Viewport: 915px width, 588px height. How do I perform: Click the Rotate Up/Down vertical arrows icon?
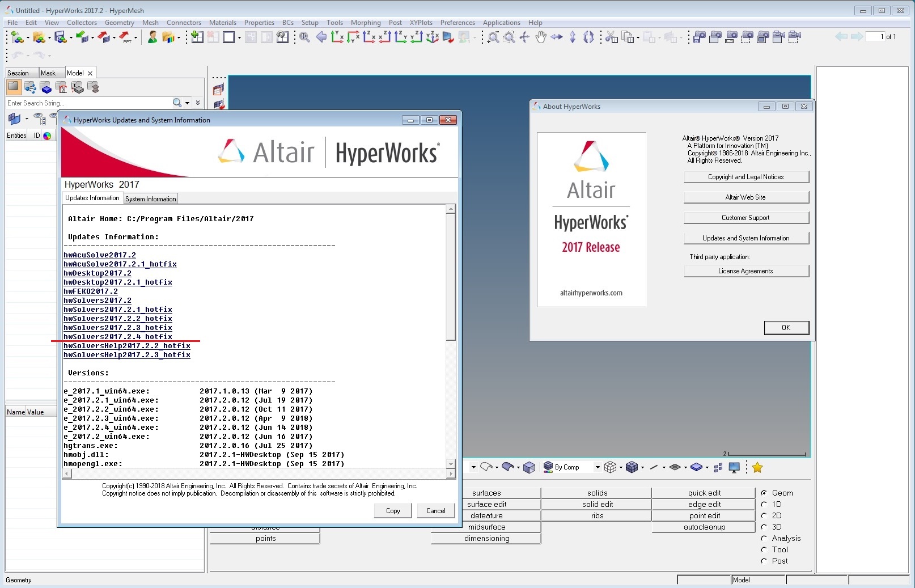(573, 37)
